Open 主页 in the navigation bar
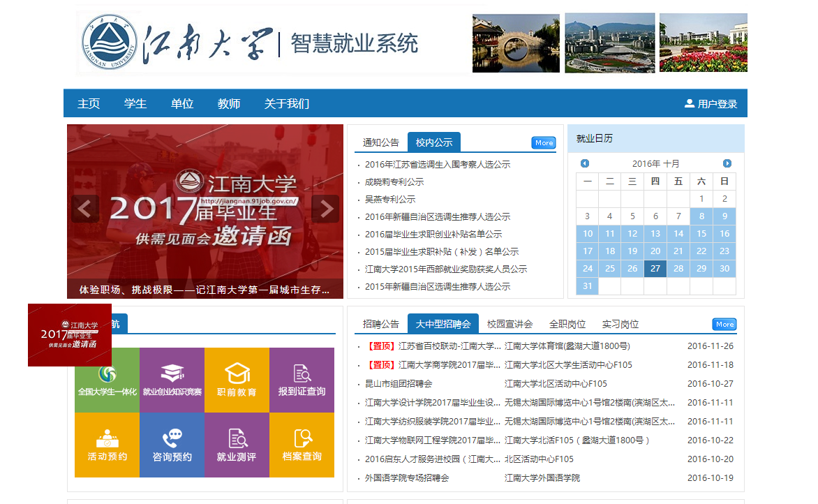Image resolution: width=818 pixels, height=504 pixels. (x=89, y=103)
